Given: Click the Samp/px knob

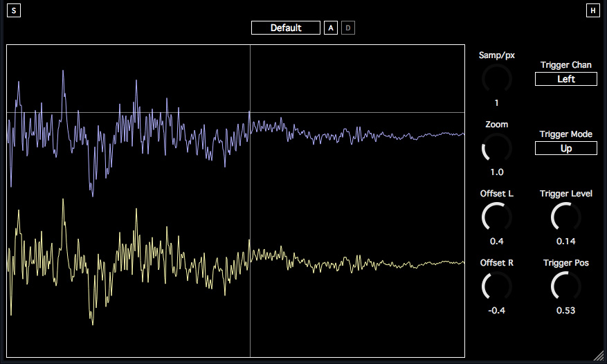Looking at the screenshot, I should [x=497, y=79].
